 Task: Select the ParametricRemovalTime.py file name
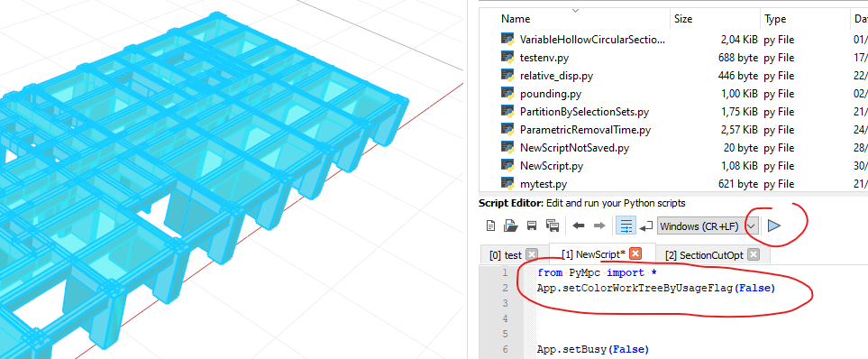coord(585,130)
